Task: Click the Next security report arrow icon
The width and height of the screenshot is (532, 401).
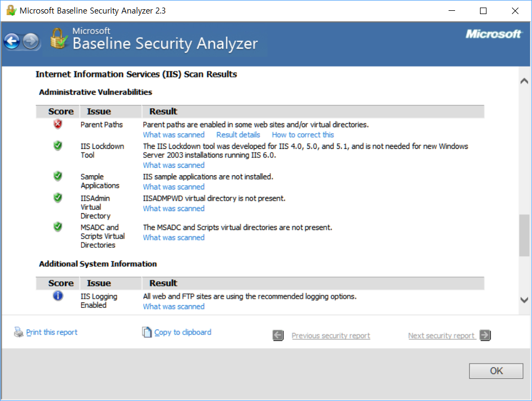Action: pos(485,335)
